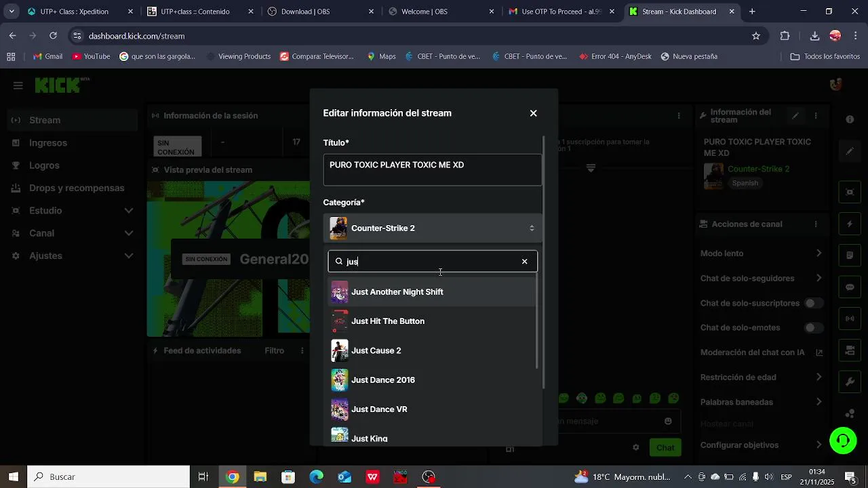The image size is (868, 488).
Task: Edit stream info with pencil icon in panel header
Action: (795, 116)
